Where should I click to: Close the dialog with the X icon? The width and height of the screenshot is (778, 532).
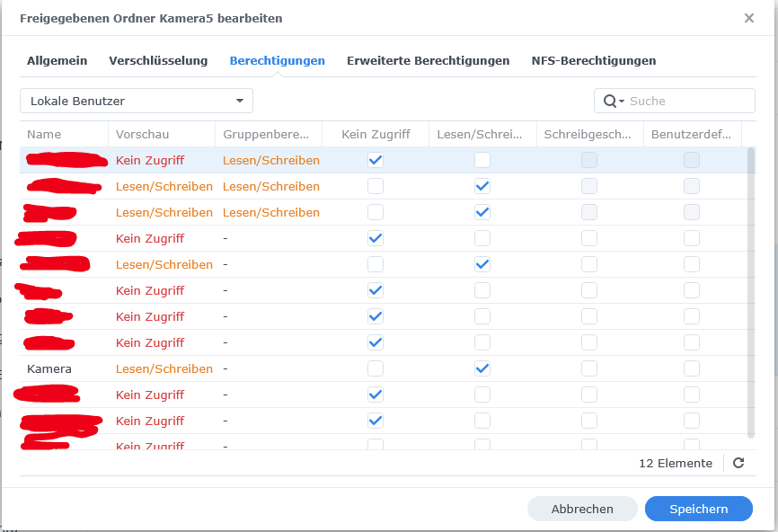[749, 18]
